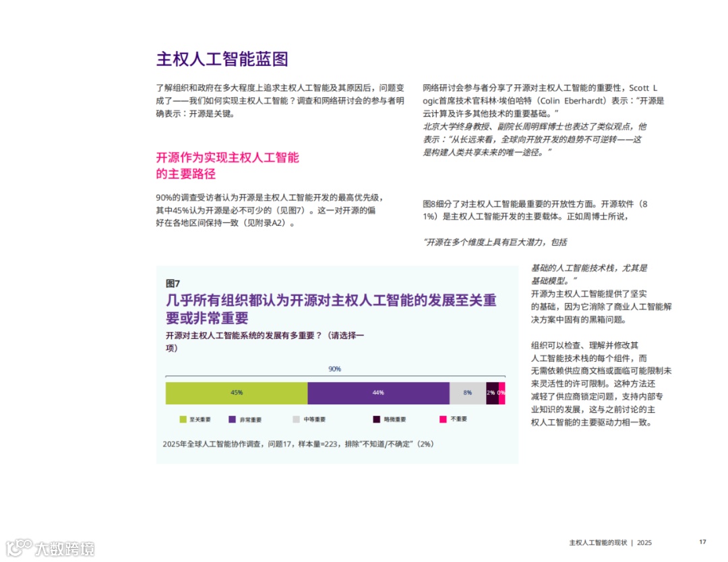Viewport: 728px width, 562px height.
Task: Click the paragraph starting 图8细分了对主权人工智能
Action: click(535, 210)
